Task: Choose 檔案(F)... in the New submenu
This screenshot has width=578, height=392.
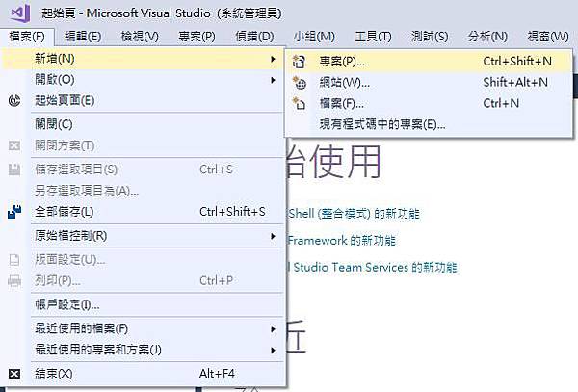Action: click(429, 103)
